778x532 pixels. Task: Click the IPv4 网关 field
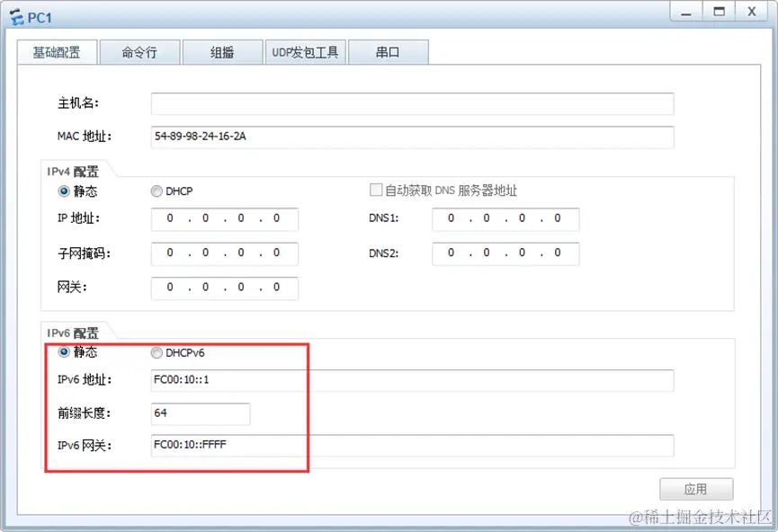(224, 288)
